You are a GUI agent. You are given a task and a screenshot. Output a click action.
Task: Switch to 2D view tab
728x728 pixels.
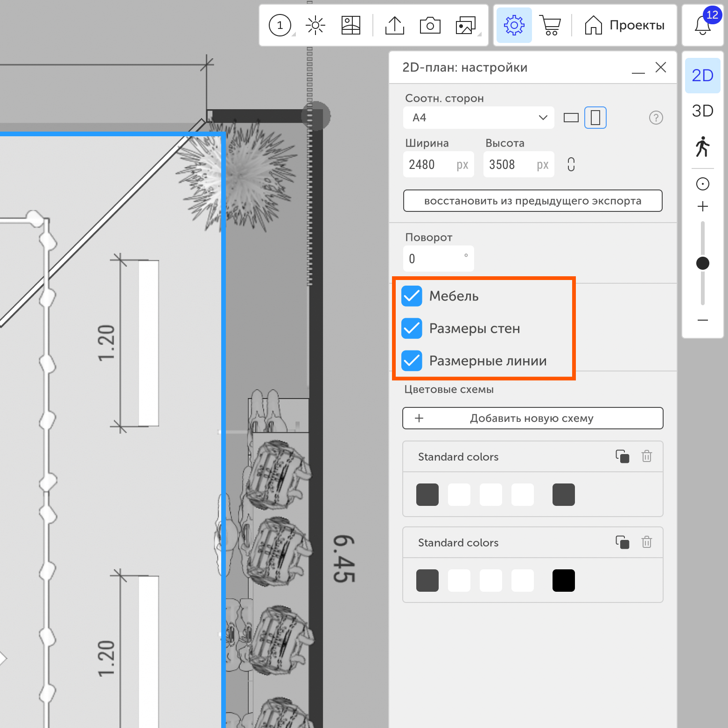coord(702,76)
